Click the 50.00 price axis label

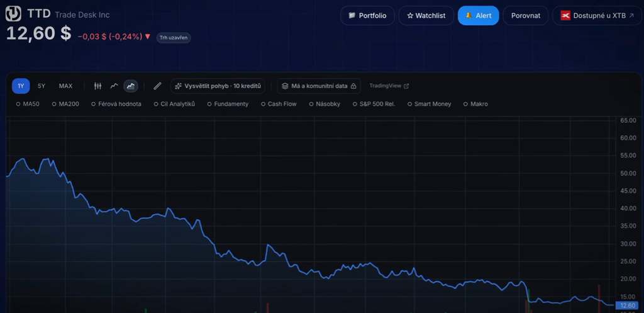(x=628, y=173)
